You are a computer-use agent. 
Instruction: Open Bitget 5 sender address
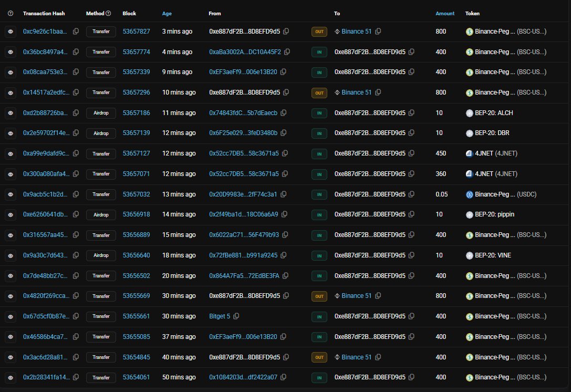220,316
